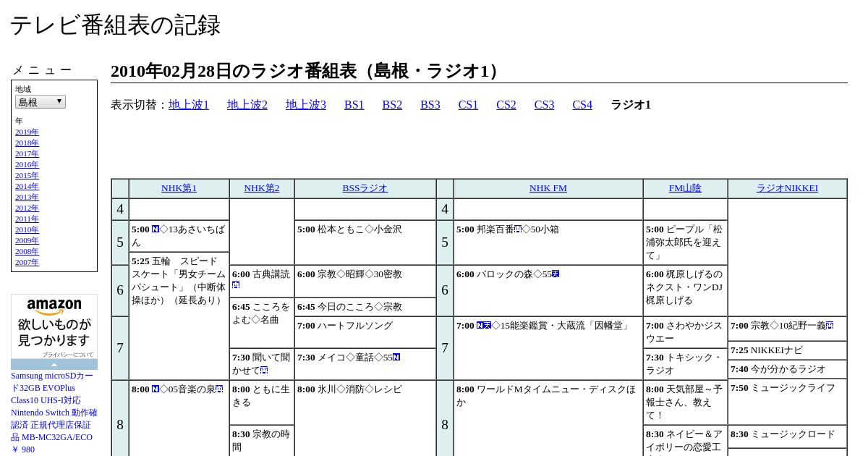Switch display to CS3

[544, 105]
